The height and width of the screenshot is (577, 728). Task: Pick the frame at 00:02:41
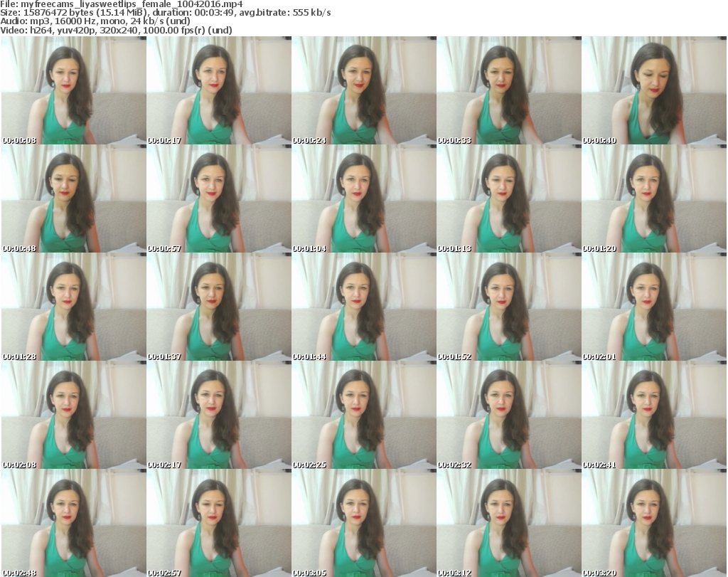653,415
